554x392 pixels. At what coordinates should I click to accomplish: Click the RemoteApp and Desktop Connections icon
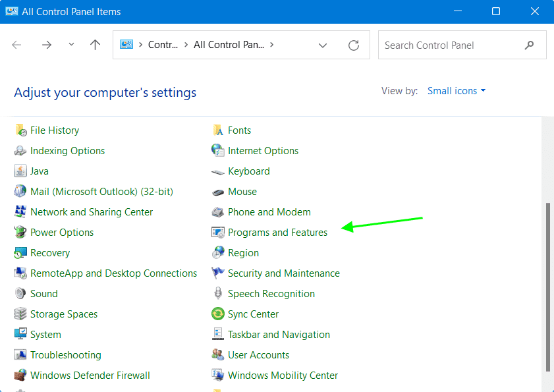pyautogui.click(x=20, y=273)
